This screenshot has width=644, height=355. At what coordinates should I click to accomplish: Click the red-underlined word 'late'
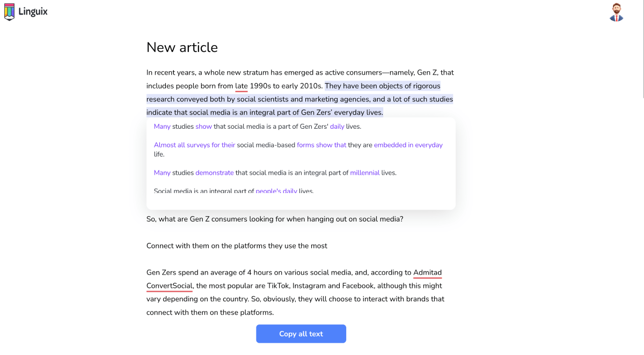pyautogui.click(x=241, y=86)
